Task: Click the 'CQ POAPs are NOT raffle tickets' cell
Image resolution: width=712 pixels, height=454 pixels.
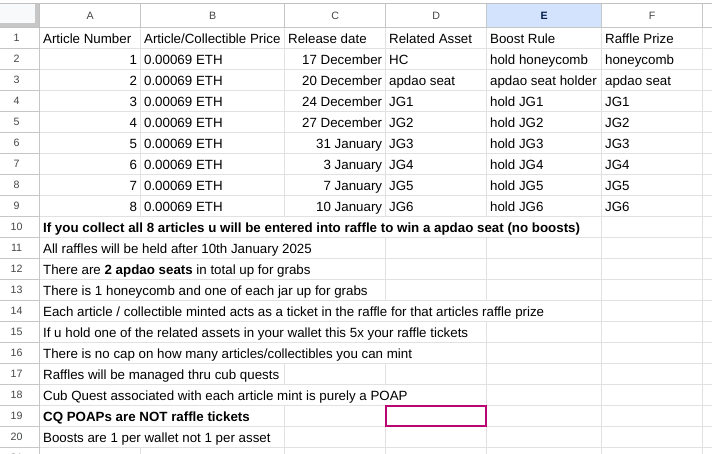Action: (x=146, y=416)
